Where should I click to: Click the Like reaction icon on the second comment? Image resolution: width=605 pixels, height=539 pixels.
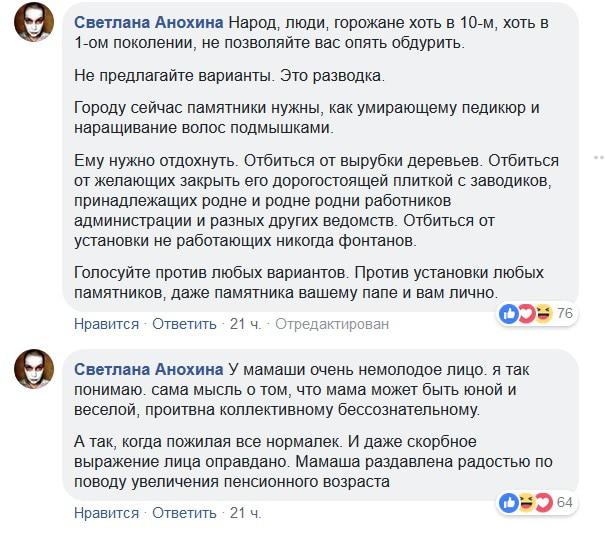510,501
